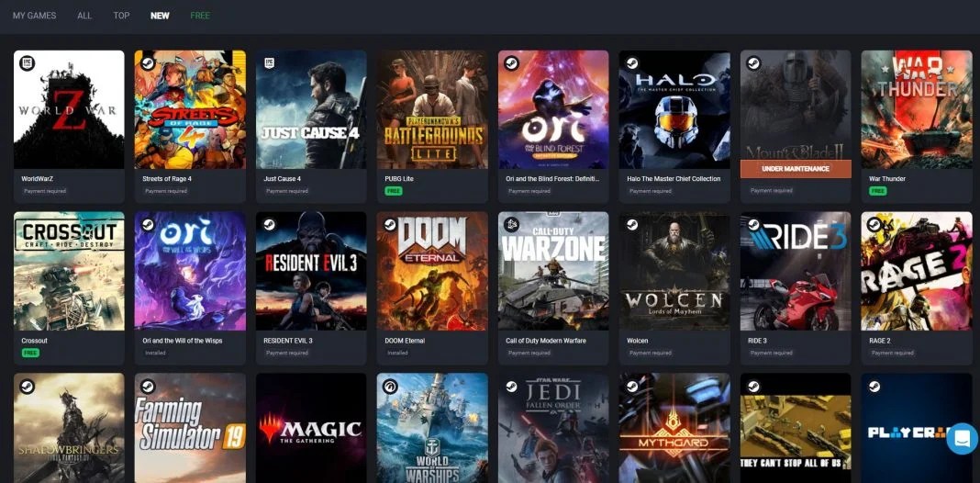Click the Steam icon on Halo cover

pyautogui.click(x=632, y=63)
